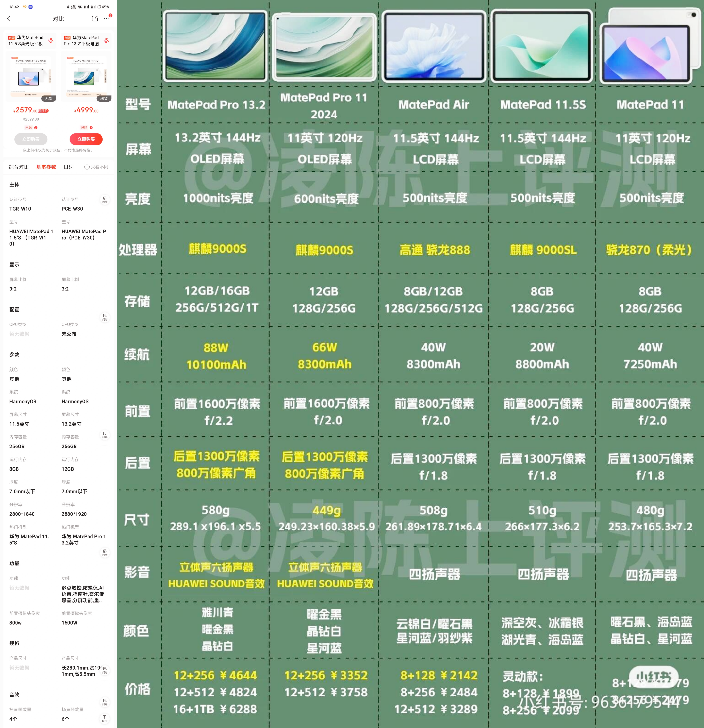Tap the MatePad Air tablet picture in chart

(x=434, y=46)
